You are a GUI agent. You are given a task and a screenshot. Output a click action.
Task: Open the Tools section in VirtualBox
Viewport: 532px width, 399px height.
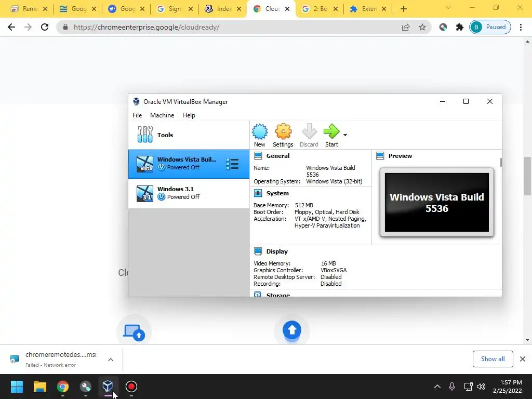click(189, 135)
